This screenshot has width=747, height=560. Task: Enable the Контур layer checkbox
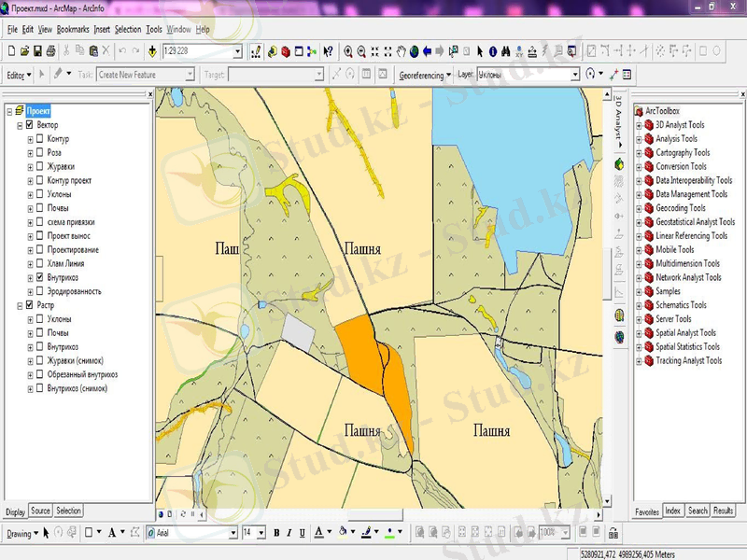[39, 139]
